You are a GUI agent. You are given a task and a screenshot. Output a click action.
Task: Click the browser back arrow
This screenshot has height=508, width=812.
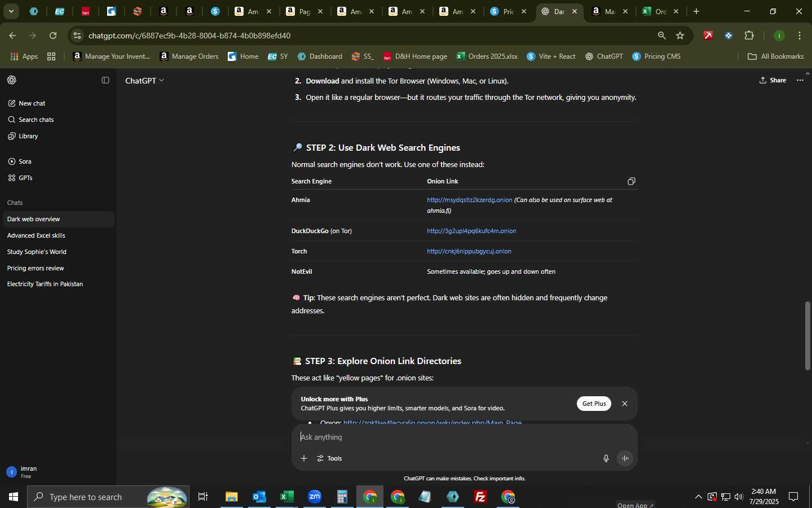pos(12,36)
